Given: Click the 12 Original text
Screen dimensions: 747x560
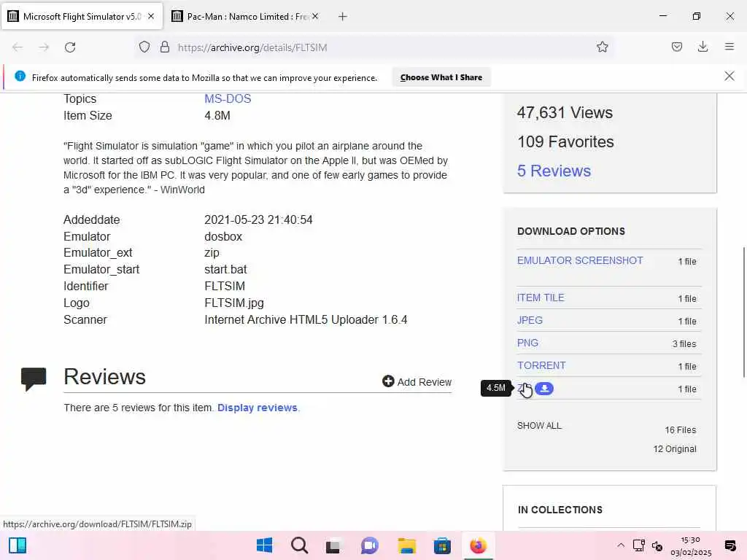Looking at the screenshot, I should [x=675, y=449].
